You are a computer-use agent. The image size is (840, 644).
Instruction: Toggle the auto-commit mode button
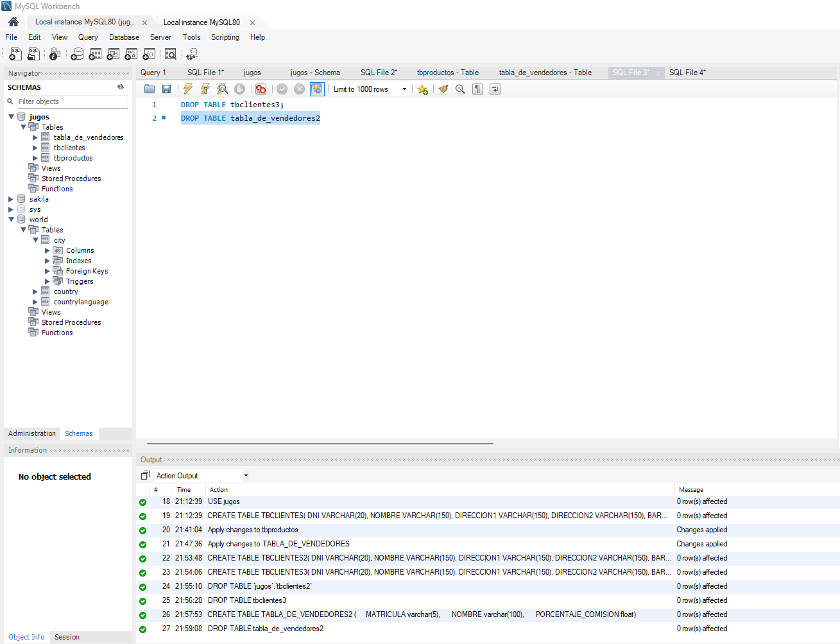(x=317, y=89)
